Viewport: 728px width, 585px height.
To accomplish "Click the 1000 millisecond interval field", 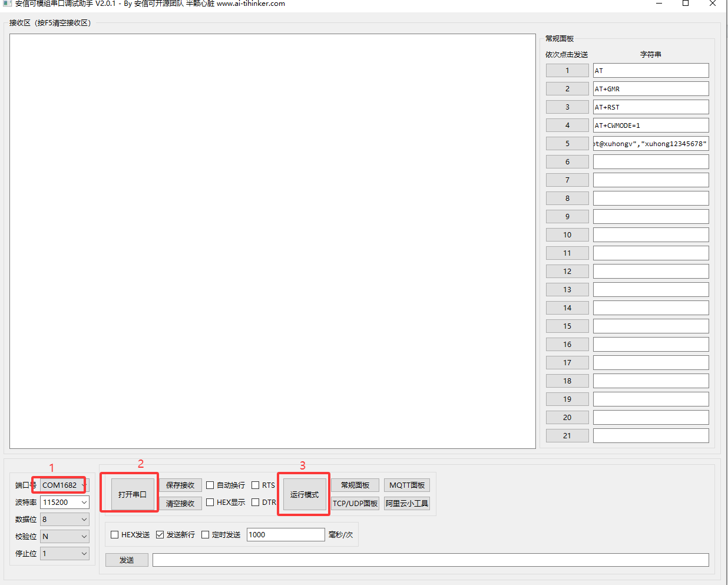I will [285, 534].
